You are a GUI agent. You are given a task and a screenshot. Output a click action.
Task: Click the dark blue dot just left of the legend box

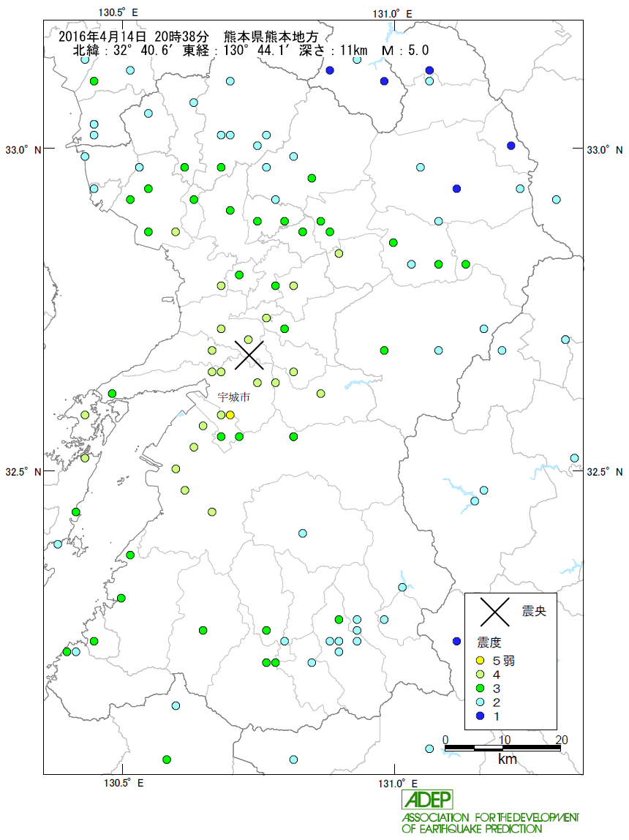pos(456,641)
